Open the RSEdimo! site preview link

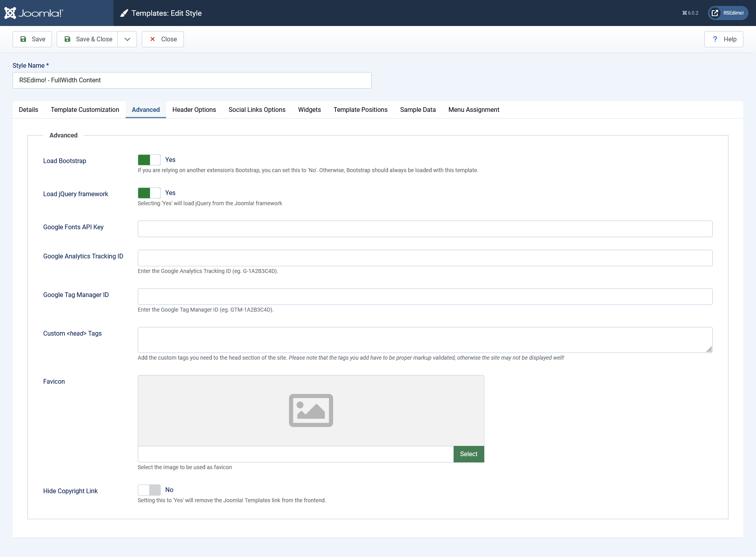click(x=728, y=13)
